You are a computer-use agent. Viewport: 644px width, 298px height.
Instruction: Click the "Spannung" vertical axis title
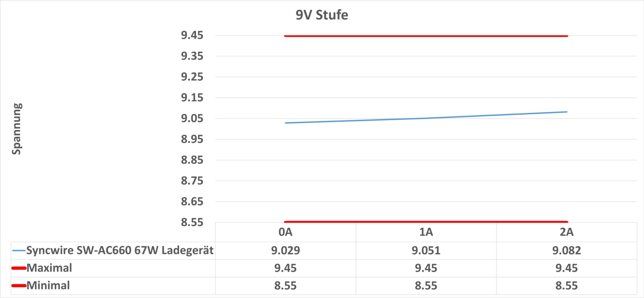(x=16, y=129)
